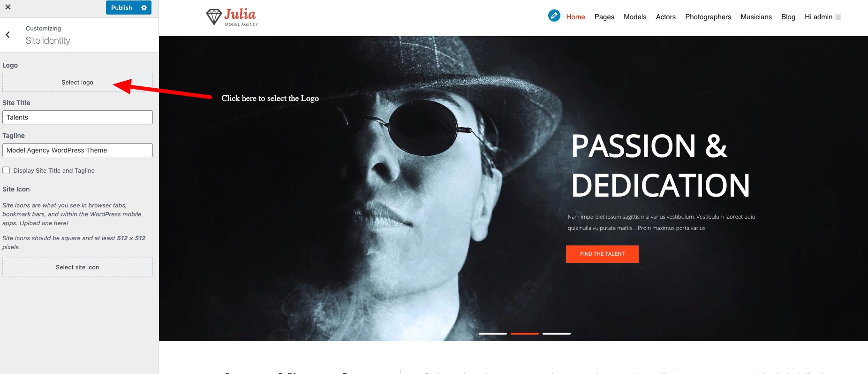The height and width of the screenshot is (374, 868).
Task: Open the Blog menu link
Action: click(x=788, y=17)
